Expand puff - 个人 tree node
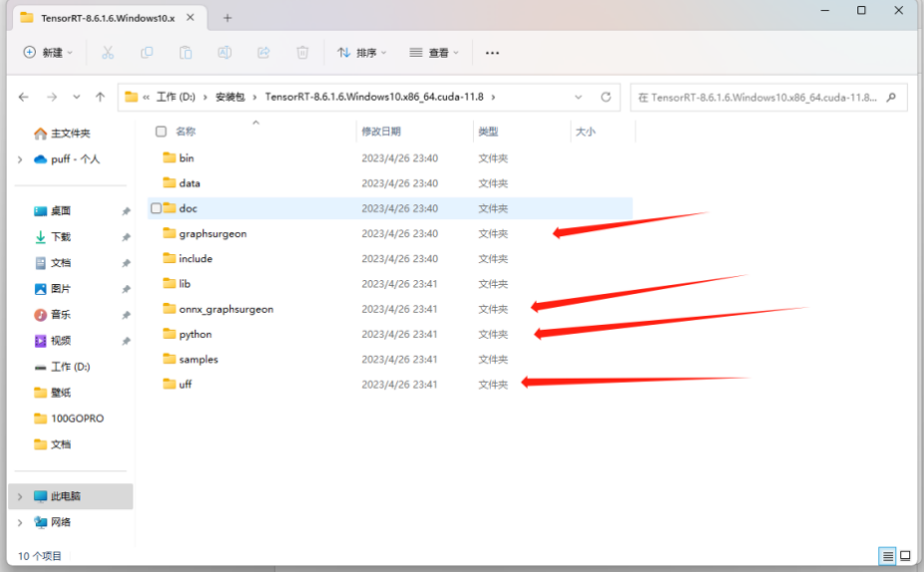This screenshot has height=572, width=924. (x=20, y=159)
